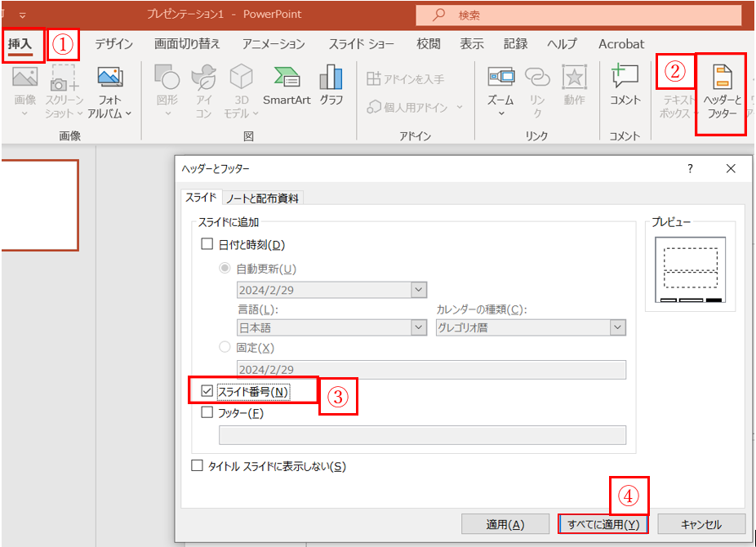
Task: Open the Acrobat ribbon tab
Action: 621,44
